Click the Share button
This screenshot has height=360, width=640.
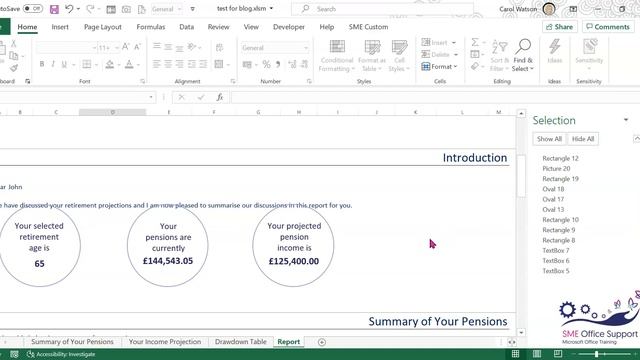pos(560,27)
